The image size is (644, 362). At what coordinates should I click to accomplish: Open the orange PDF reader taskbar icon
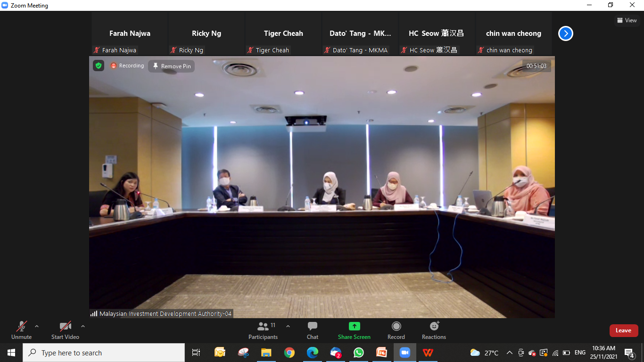click(382, 353)
